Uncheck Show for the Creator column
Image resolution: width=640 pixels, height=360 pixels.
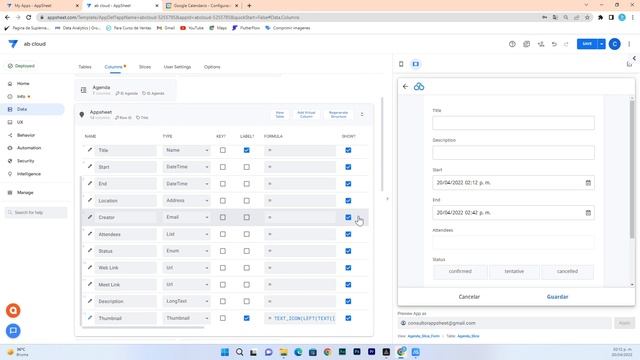click(348, 217)
